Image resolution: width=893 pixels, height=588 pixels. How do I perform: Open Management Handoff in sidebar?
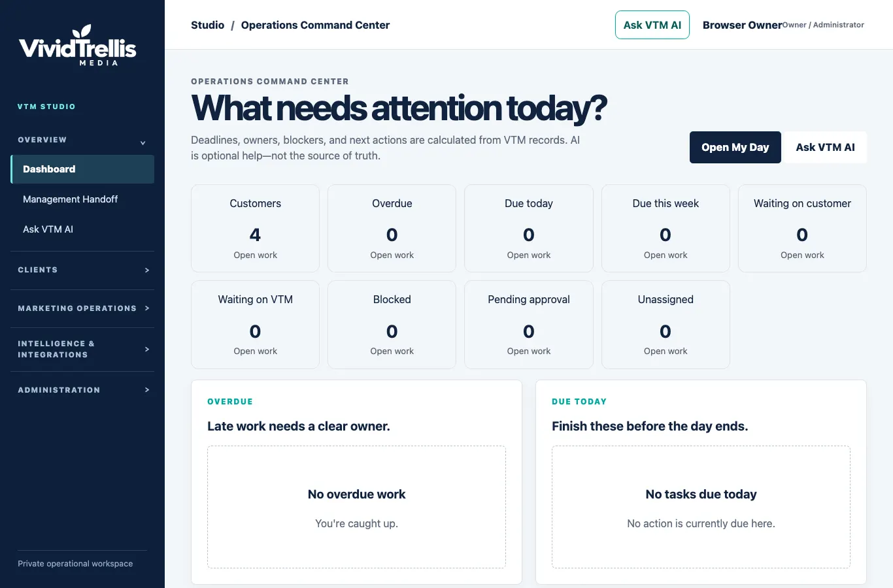[x=82, y=199]
